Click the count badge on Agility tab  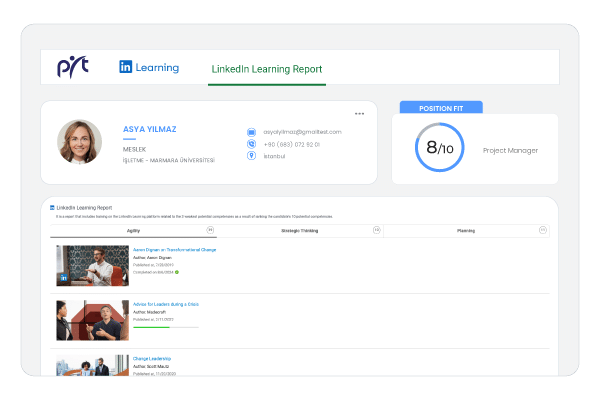click(x=210, y=230)
